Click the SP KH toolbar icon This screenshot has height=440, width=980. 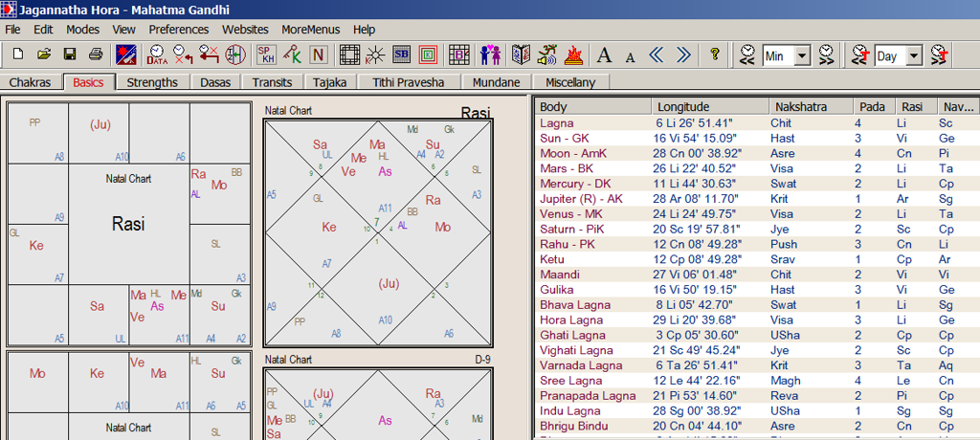[267, 55]
